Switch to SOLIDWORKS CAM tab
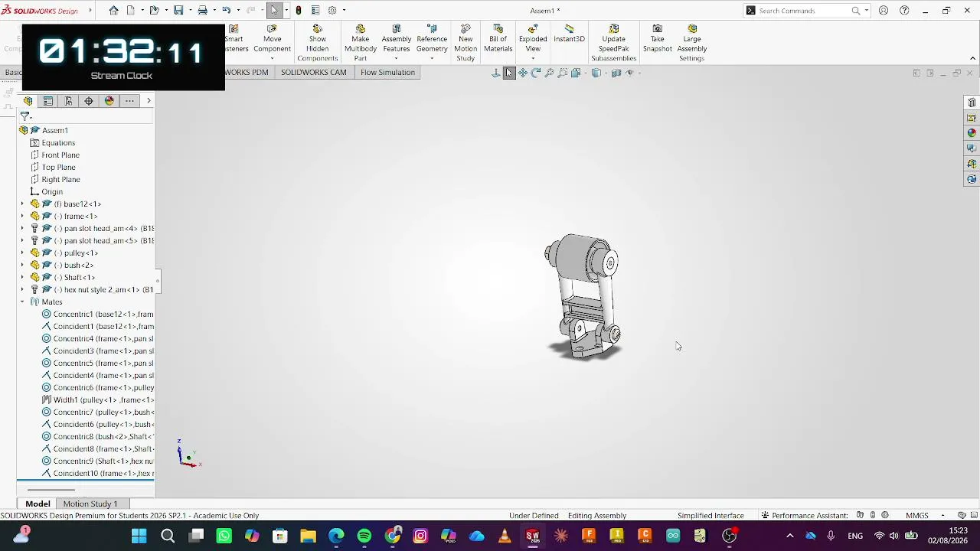This screenshot has width=980, height=551. pos(313,72)
